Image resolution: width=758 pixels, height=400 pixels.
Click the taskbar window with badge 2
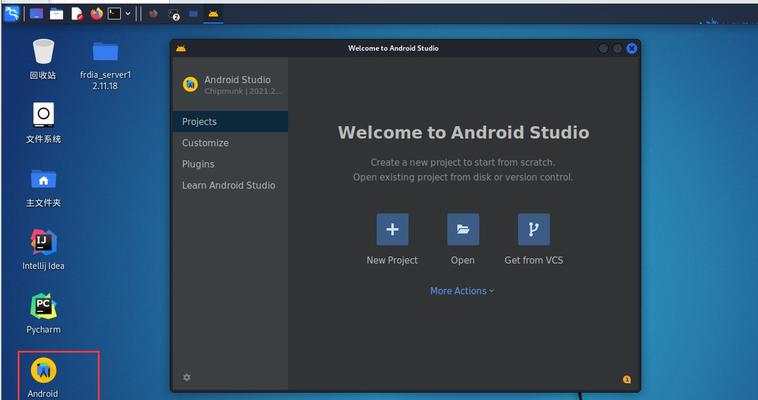tap(174, 15)
